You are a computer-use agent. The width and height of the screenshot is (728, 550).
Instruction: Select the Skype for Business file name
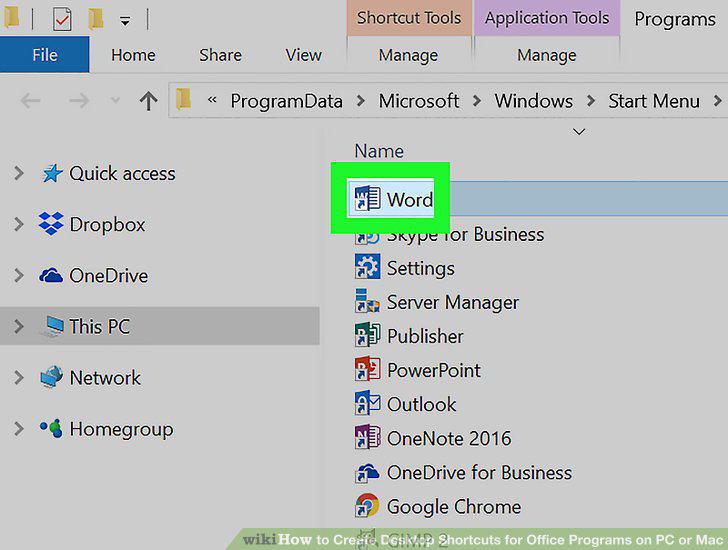pyautogui.click(x=465, y=235)
